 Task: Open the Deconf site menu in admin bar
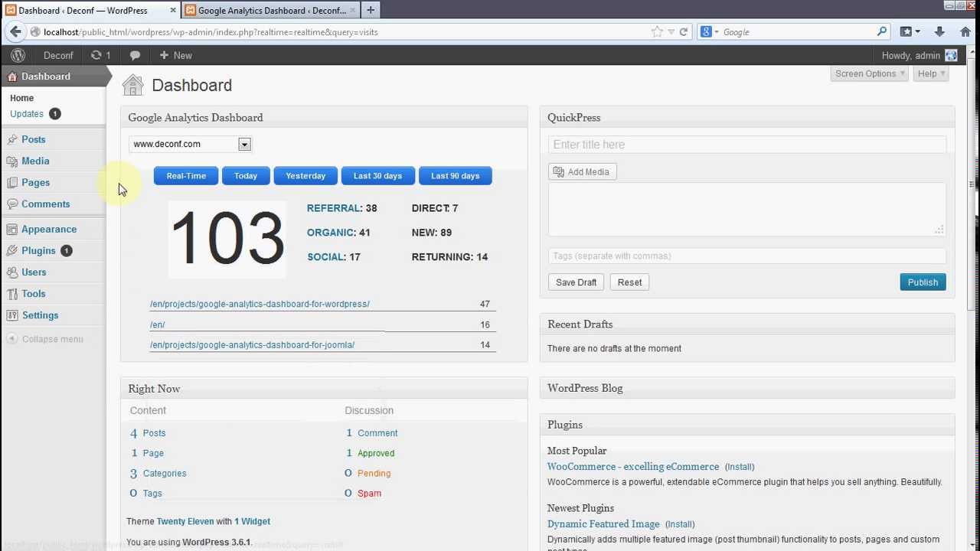[58, 55]
